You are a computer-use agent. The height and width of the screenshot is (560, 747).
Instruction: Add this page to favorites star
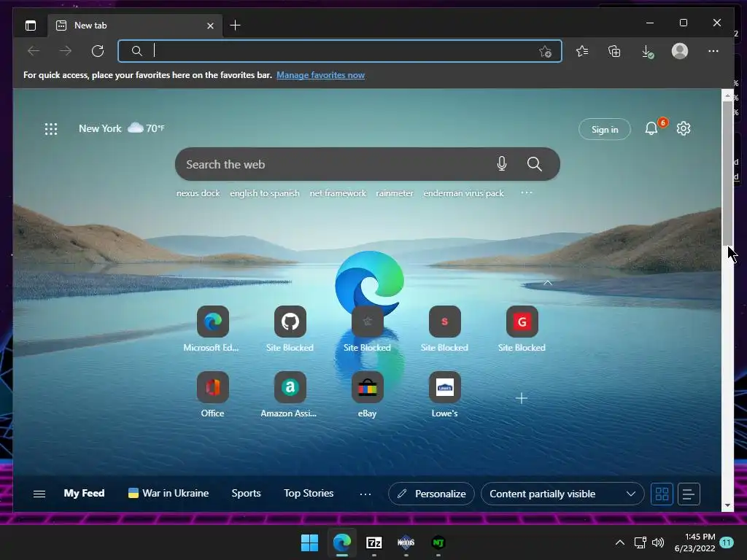point(546,51)
